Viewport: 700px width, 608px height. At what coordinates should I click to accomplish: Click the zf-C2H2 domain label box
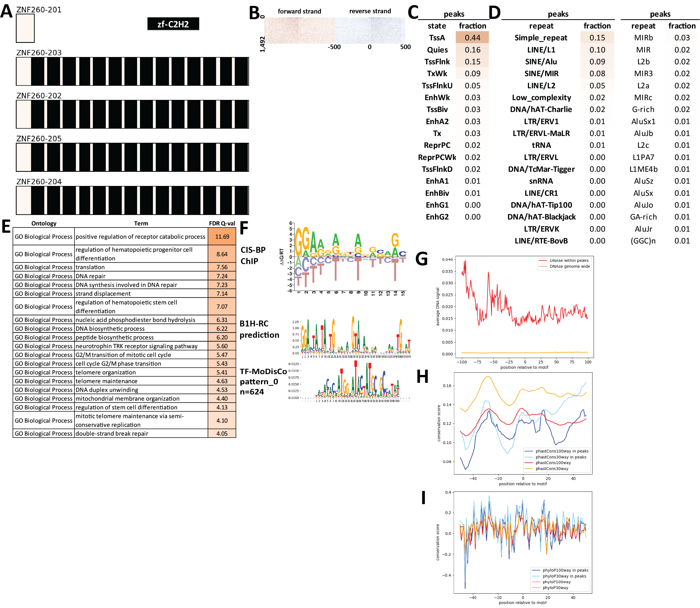point(173,24)
